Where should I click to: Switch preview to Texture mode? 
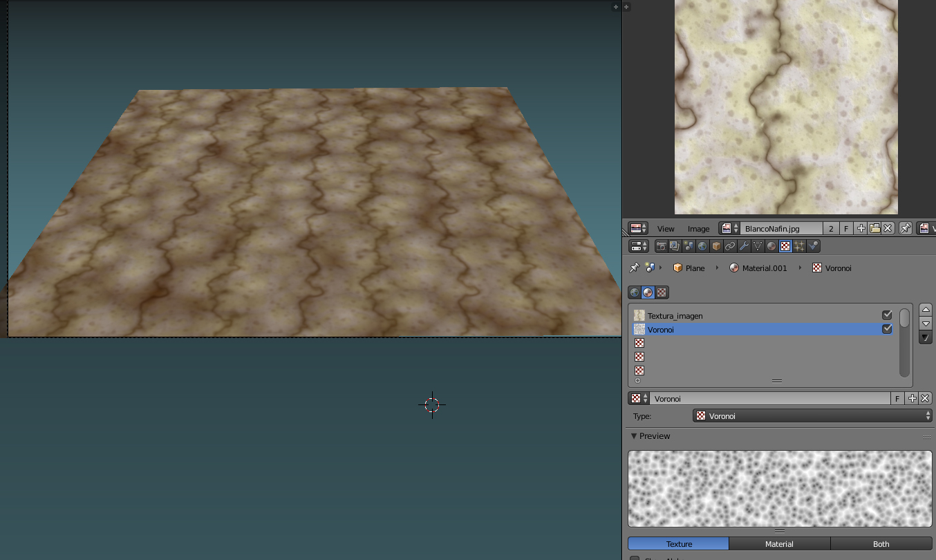pos(679,544)
